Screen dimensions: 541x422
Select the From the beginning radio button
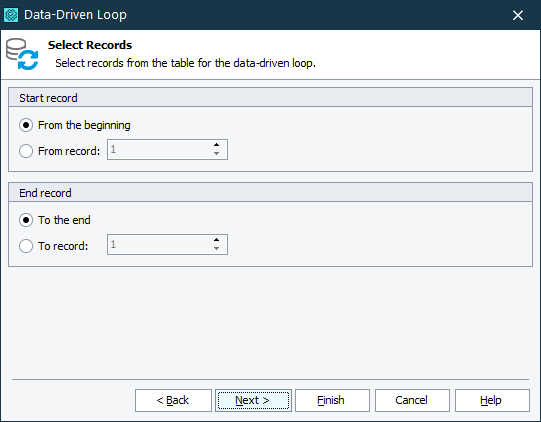(26, 125)
